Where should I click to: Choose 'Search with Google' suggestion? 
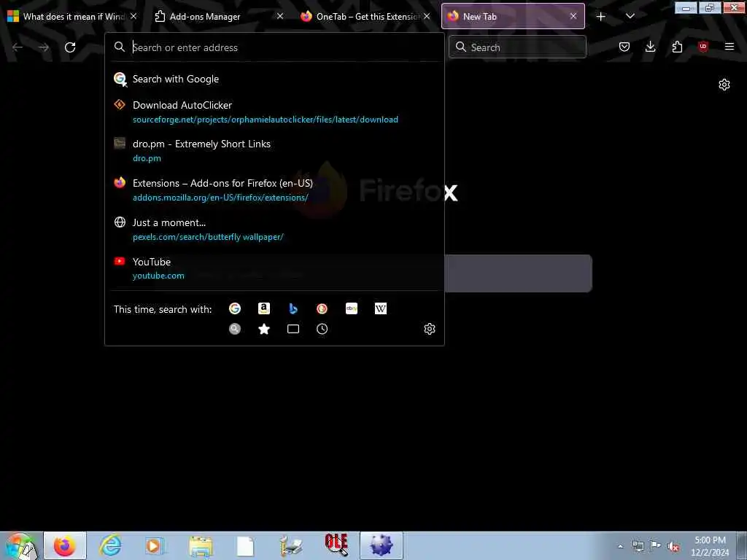coord(274,79)
